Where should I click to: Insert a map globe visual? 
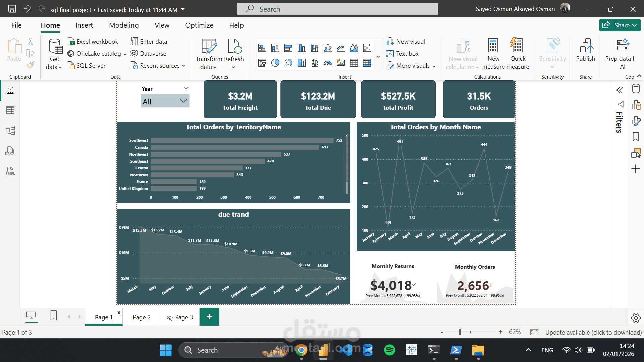pyautogui.click(x=315, y=63)
